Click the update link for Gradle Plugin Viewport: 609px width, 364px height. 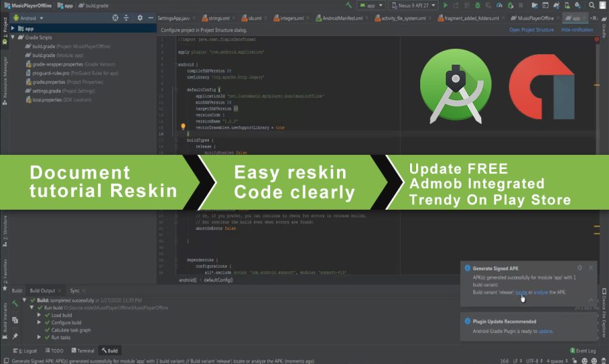(545, 332)
